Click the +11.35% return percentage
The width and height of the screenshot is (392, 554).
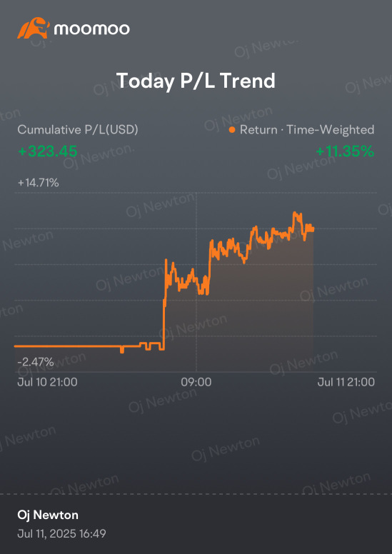point(345,151)
